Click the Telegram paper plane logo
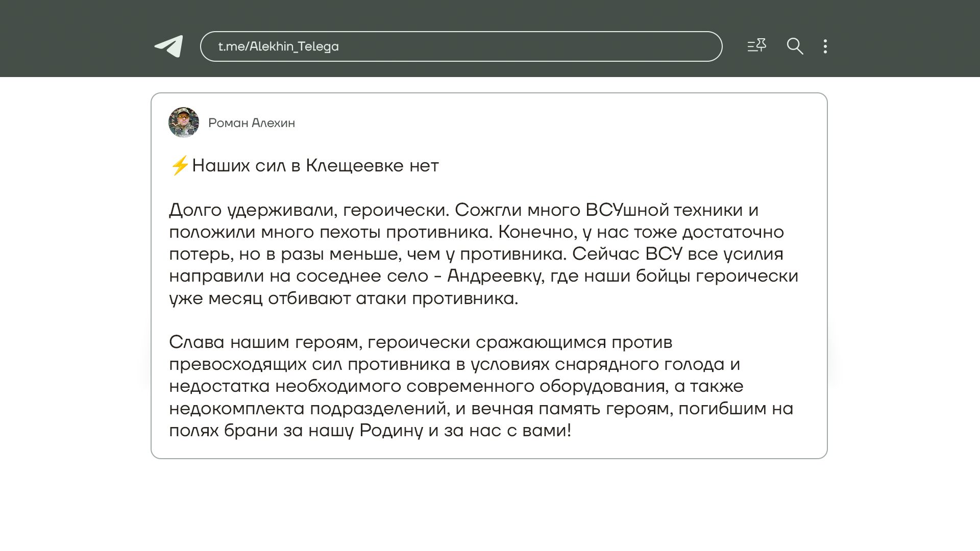The image size is (980, 551). (169, 46)
